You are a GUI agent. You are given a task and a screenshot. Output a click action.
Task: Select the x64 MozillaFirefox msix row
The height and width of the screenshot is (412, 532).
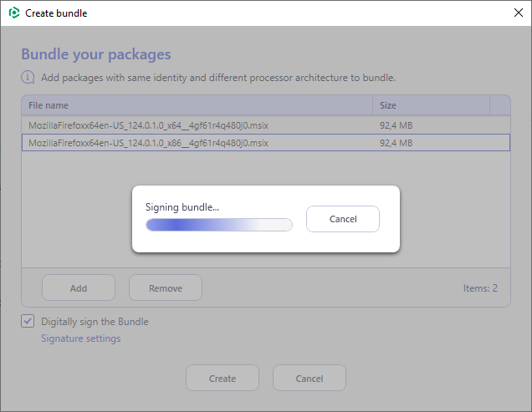[266, 125]
